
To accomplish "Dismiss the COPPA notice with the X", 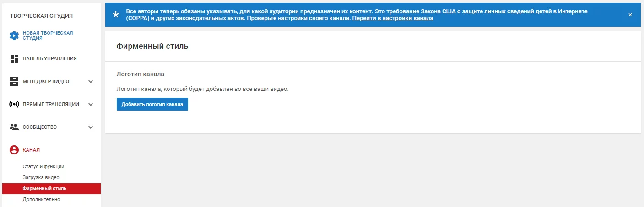I will [x=630, y=15].
